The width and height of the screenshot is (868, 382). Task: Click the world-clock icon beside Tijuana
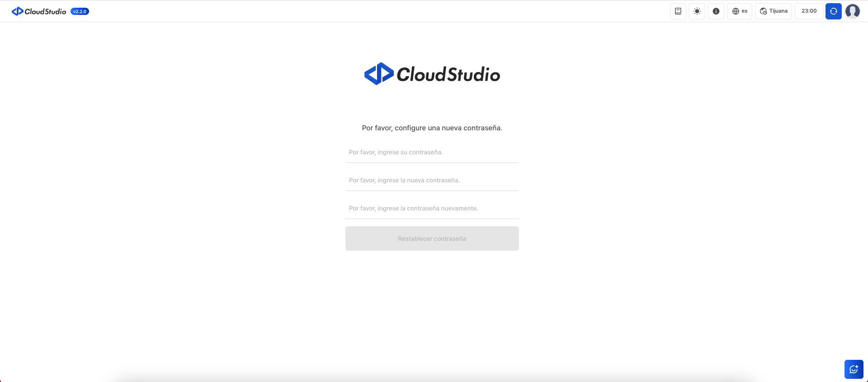coord(763,11)
